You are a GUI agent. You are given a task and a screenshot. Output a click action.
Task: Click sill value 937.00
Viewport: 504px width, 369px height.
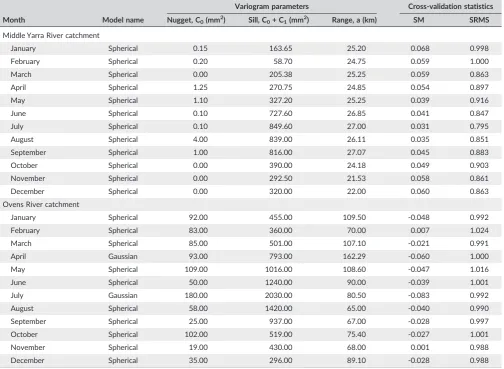(x=281, y=321)
